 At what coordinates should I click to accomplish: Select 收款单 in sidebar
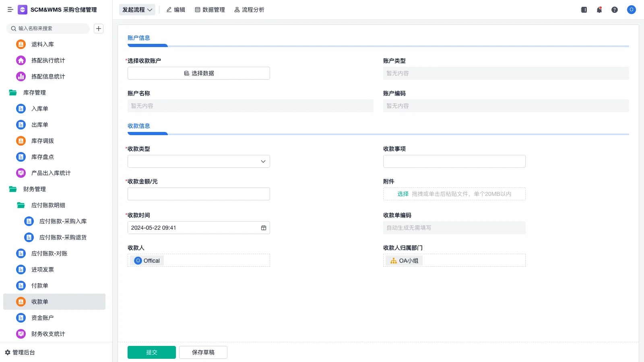click(54, 302)
